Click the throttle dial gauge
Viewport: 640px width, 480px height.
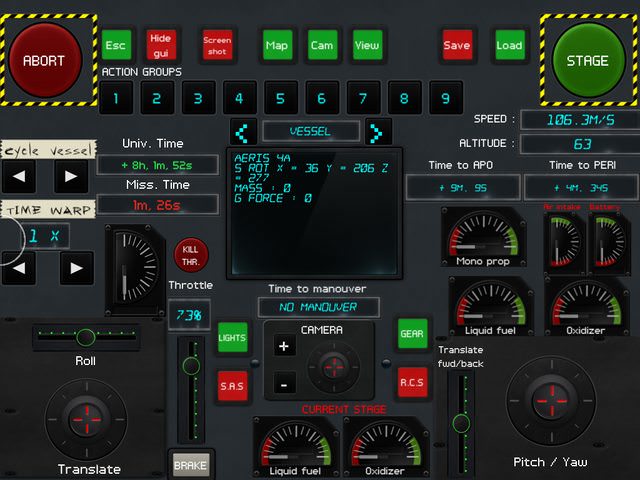[135, 270]
